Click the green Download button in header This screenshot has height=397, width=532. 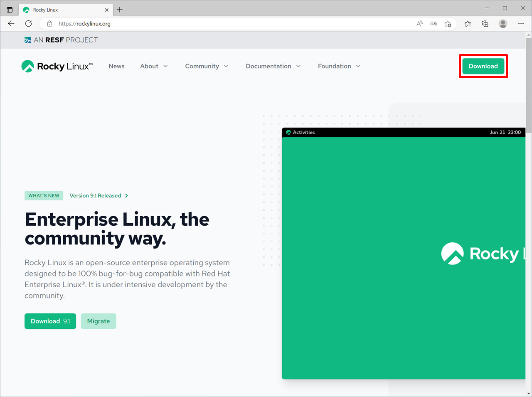point(483,66)
